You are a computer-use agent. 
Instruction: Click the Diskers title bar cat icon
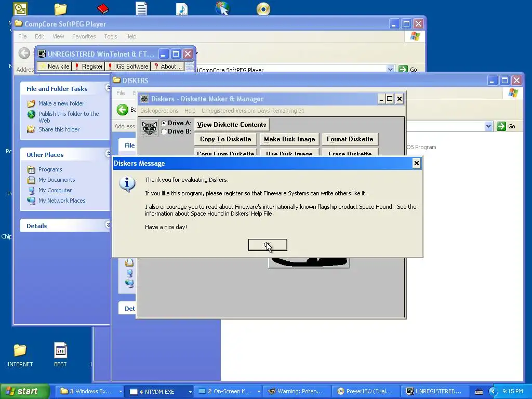coord(144,99)
